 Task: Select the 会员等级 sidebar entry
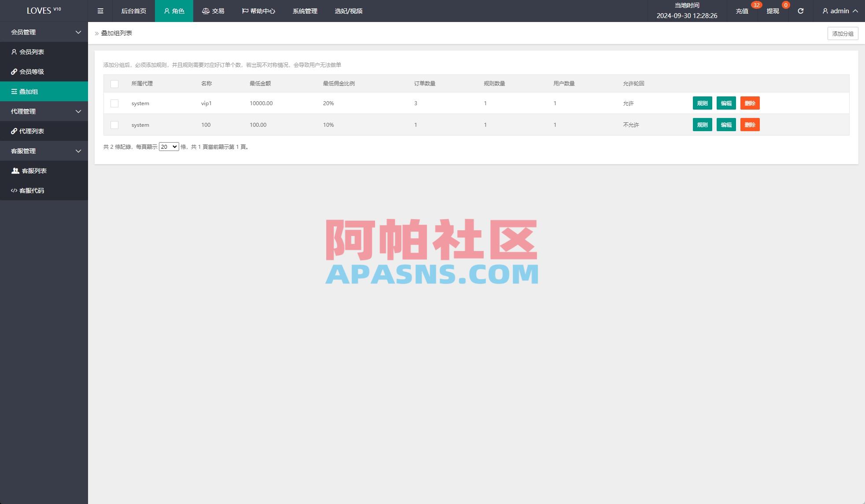pos(33,71)
